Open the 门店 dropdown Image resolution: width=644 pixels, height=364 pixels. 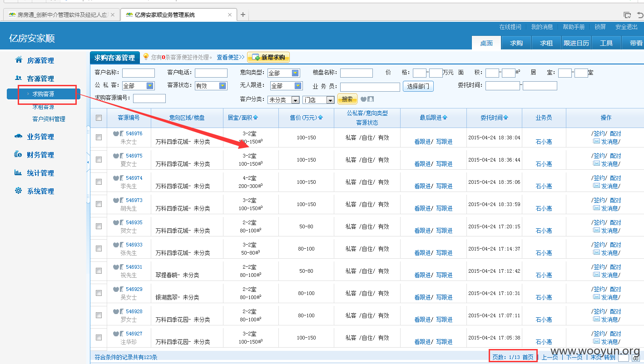point(318,99)
